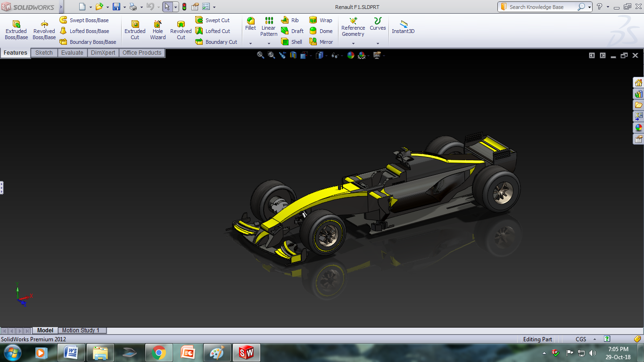The height and width of the screenshot is (362, 644).
Task: Open the Appearances color sphere pane
Action: coord(638,128)
